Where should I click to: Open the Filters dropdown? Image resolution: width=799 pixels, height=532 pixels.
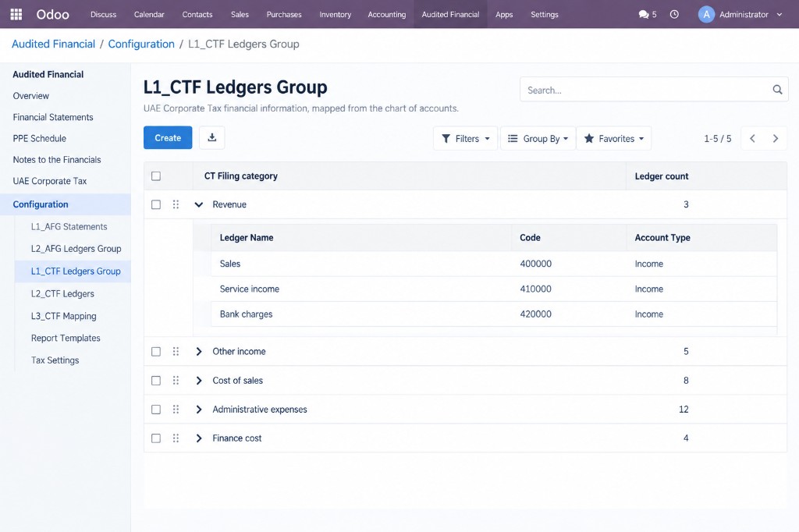465,139
